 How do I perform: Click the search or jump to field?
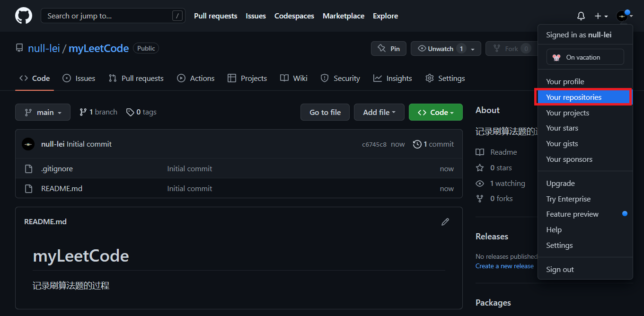(x=113, y=16)
